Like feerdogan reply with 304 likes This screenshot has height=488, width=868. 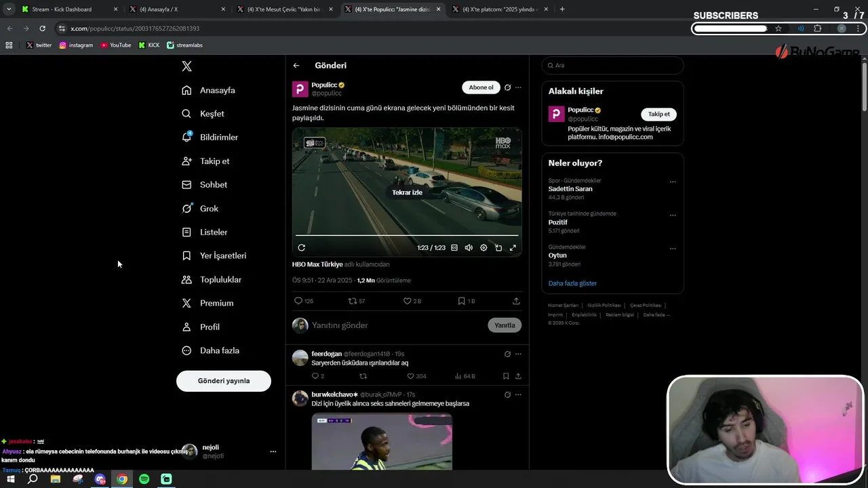pyautogui.click(x=416, y=376)
